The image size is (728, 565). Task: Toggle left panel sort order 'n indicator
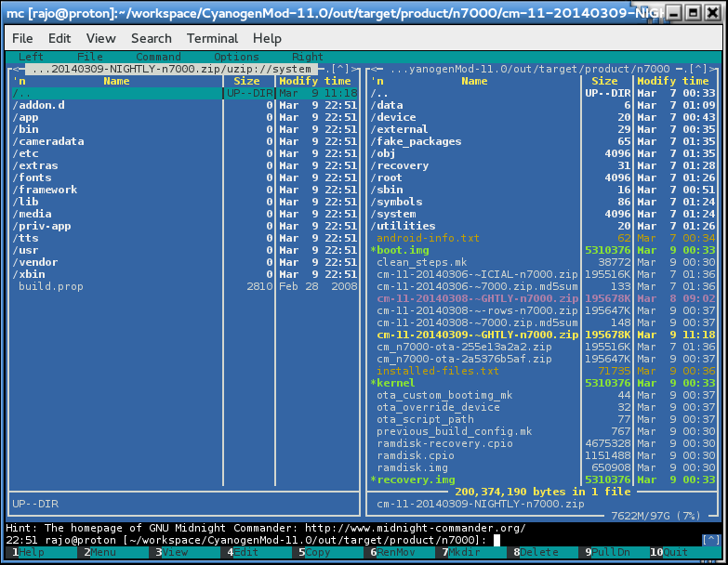point(19,81)
